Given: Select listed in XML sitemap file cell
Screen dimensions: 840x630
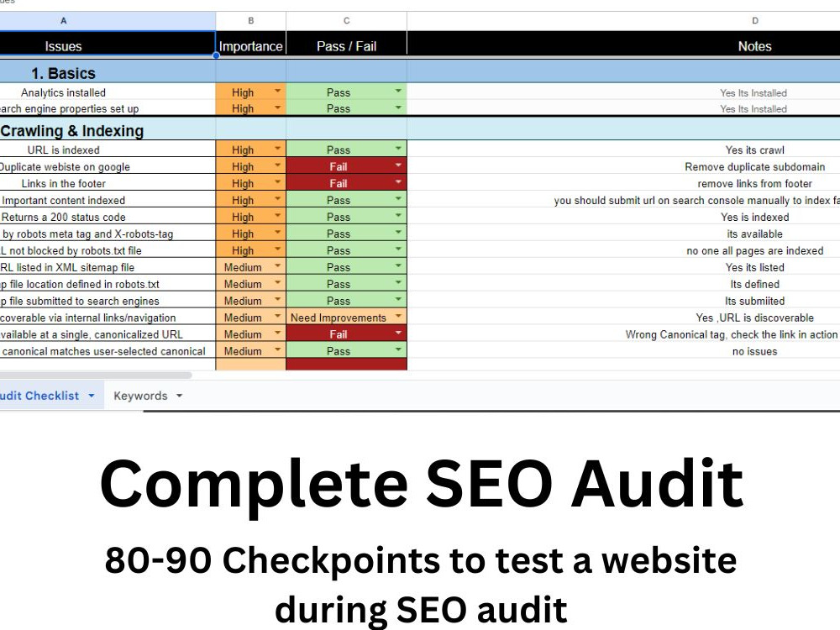Looking at the screenshot, I should [108, 267].
